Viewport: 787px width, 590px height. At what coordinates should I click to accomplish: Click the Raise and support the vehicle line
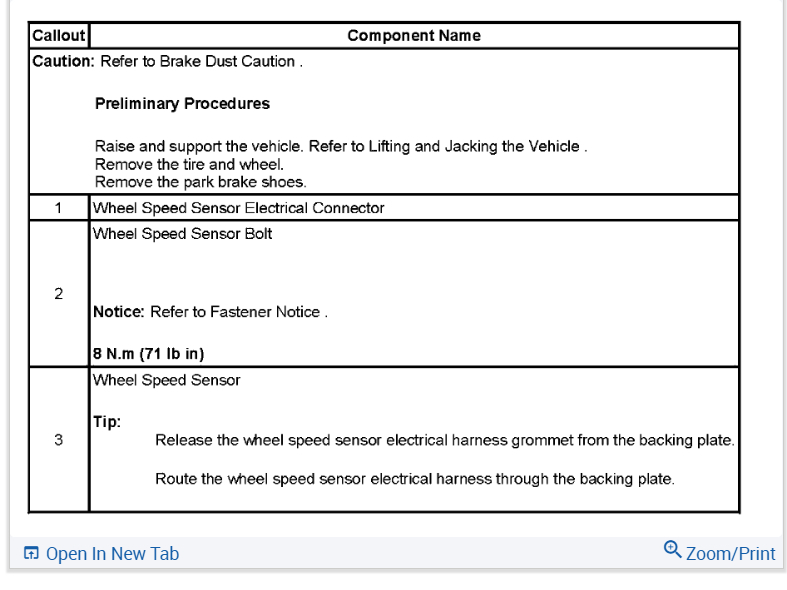(340, 146)
